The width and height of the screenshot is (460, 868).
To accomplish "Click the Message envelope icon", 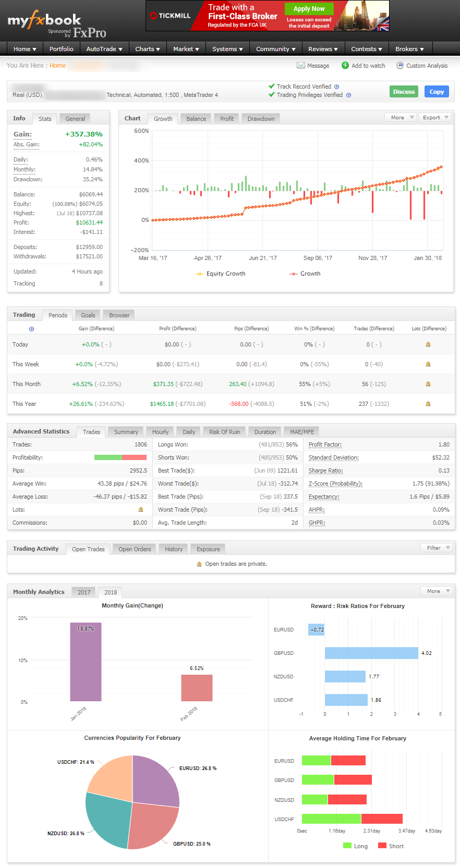I will pos(300,66).
